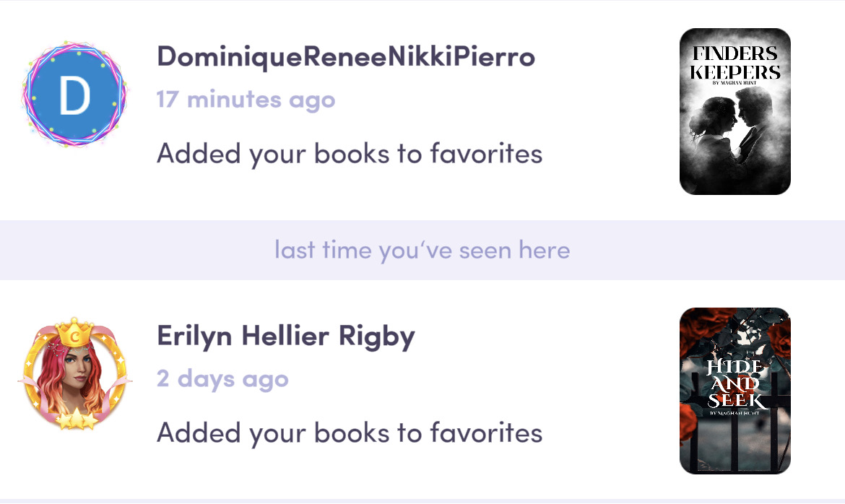Open Erilyn's 'Added your books to favorites' message
The image size is (845, 504).
(350, 433)
